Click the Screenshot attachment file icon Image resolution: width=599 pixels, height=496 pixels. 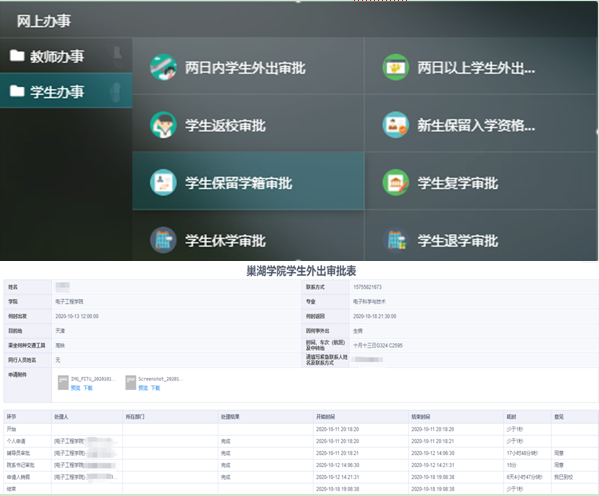131,383
